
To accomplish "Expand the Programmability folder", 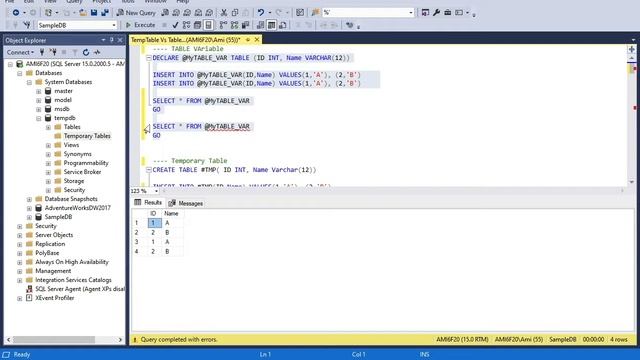I will coord(48,163).
